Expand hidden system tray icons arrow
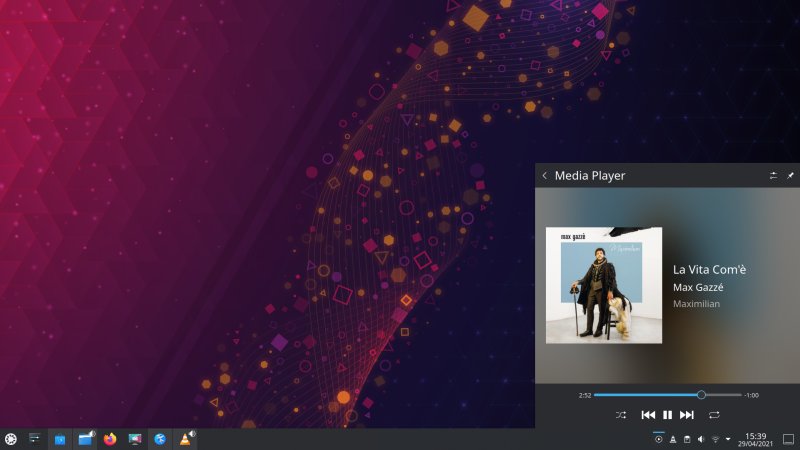Screen dimensions: 800x450 click(x=728, y=439)
